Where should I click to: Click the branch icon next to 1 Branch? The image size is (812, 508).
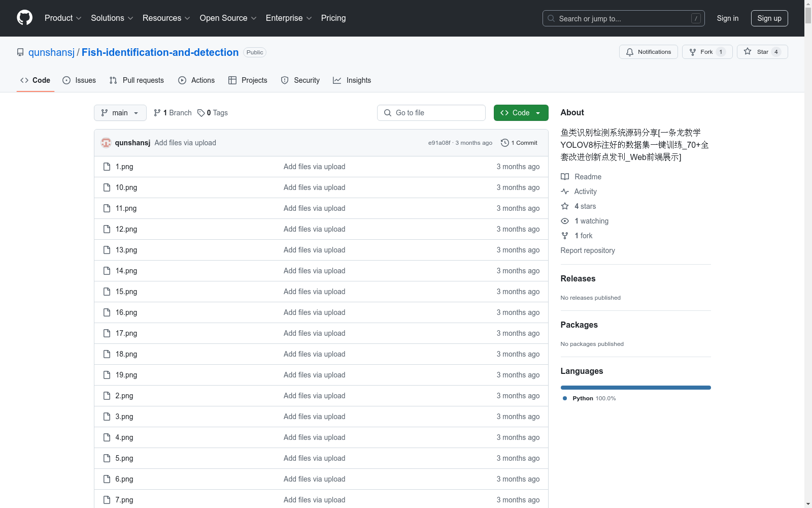pos(157,113)
